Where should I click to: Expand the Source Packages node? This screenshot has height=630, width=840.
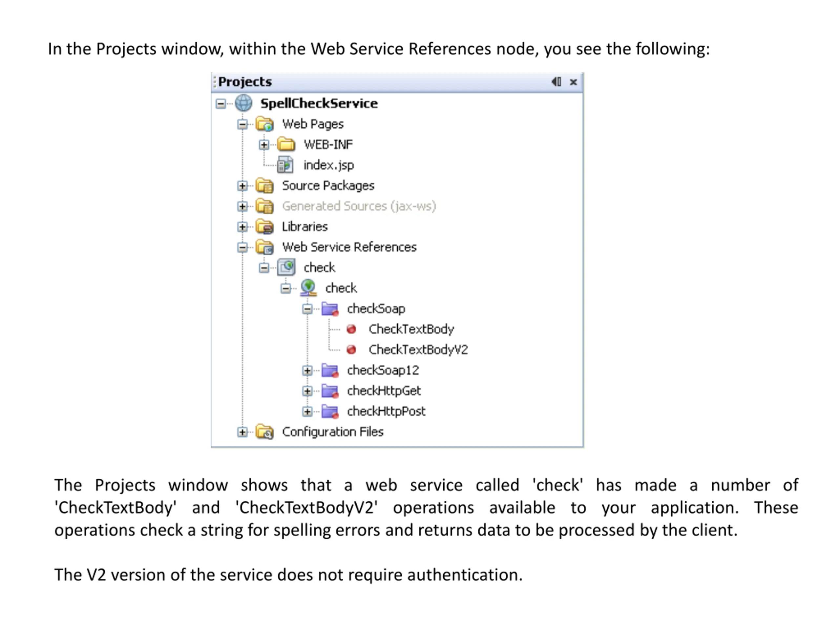242,186
